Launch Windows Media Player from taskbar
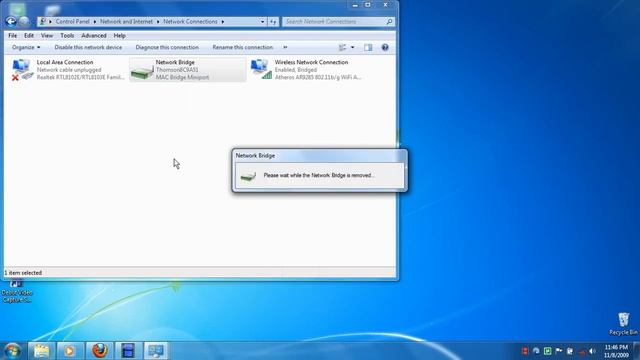Image resolution: width=640 pixels, height=360 pixels. coord(69,351)
